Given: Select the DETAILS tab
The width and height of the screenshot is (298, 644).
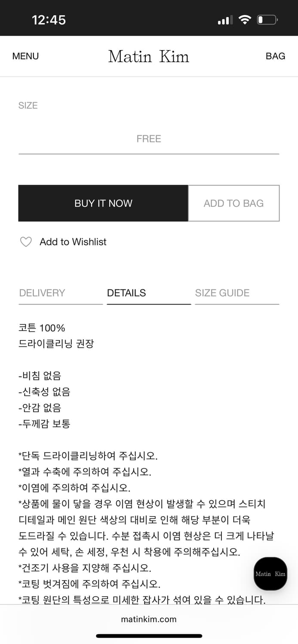Looking at the screenshot, I should [x=126, y=293].
